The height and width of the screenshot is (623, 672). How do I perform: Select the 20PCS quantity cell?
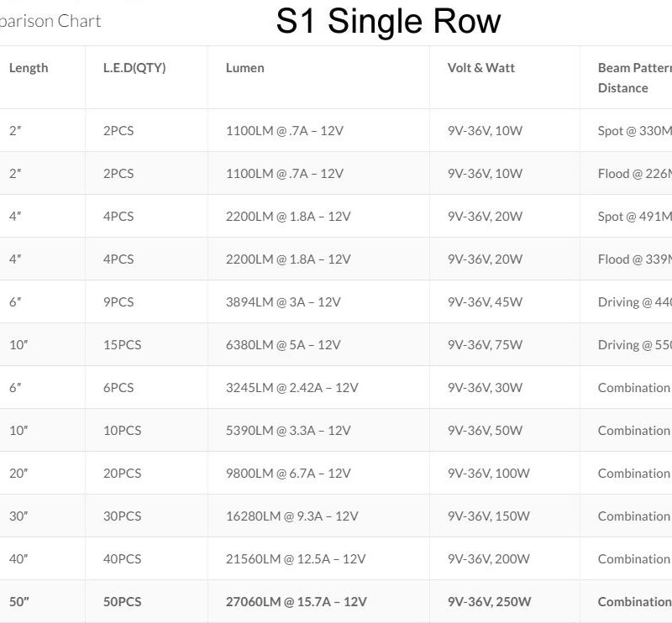click(x=122, y=474)
